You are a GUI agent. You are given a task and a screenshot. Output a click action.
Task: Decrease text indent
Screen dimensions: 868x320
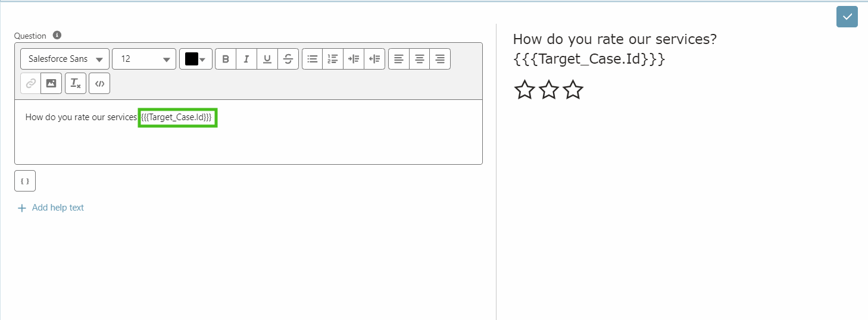(x=374, y=59)
